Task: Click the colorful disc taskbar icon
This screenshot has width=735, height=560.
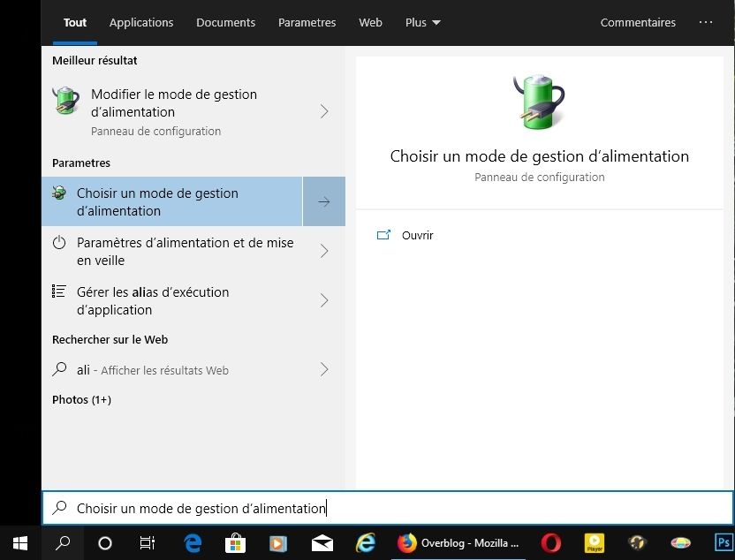Action: click(x=680, y=543)
